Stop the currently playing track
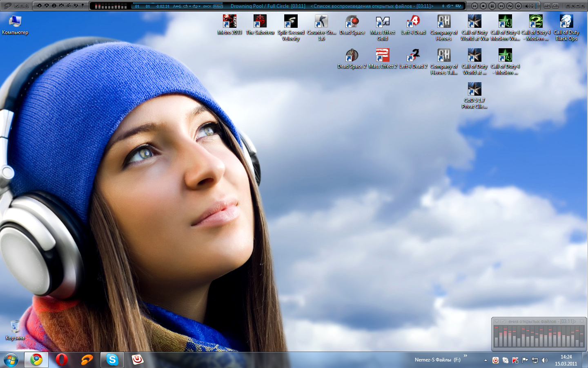 483,6
